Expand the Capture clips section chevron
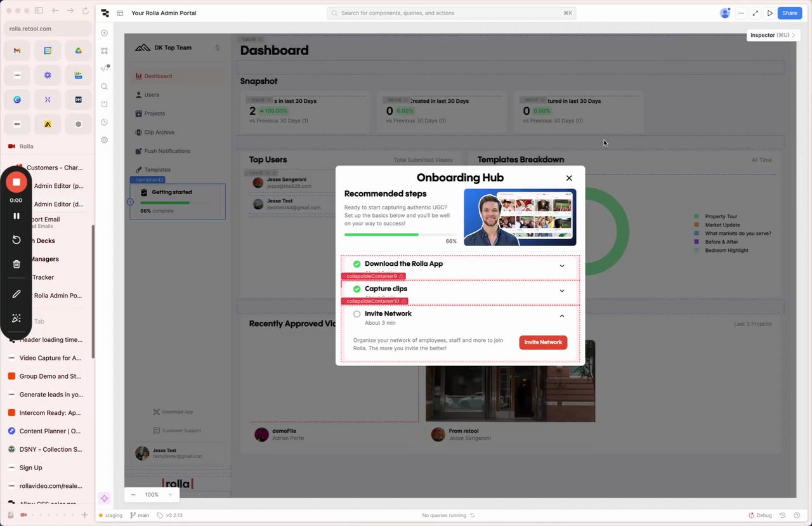 pos(562,291)
